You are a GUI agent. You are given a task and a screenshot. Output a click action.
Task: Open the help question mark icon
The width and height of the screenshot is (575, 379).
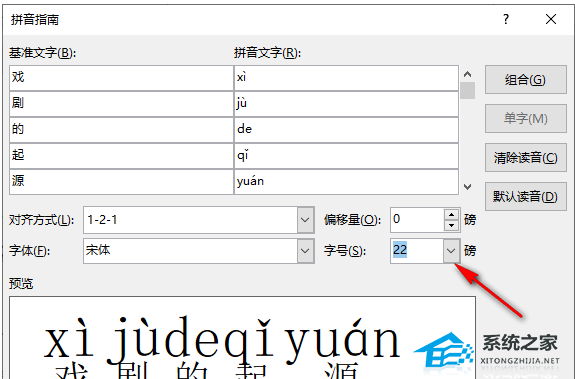(506, 19)
